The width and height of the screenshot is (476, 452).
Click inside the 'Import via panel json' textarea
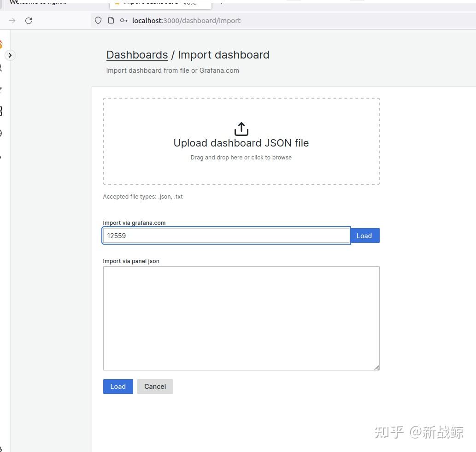[x=241, y=318]
